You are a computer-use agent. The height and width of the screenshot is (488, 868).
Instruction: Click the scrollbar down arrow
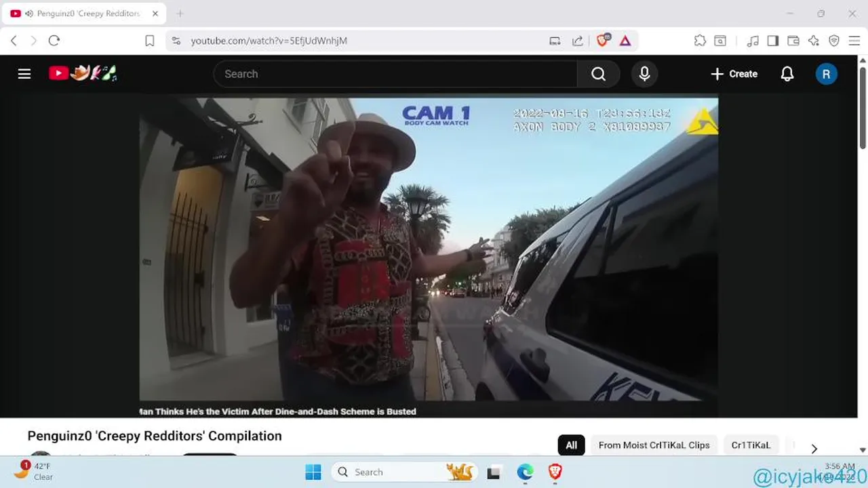[x=863, y=450]
